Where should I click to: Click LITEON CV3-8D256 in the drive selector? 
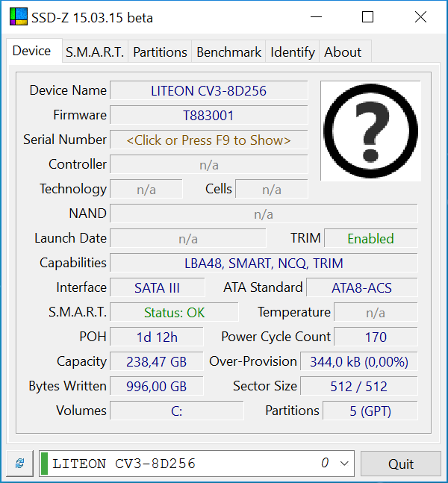pos(124,464)
